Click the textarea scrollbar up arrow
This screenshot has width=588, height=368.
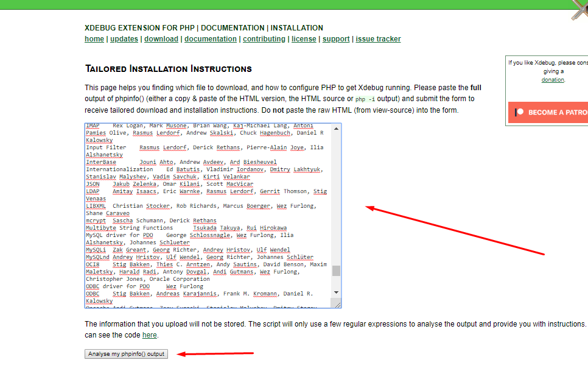tap(336, 129)
